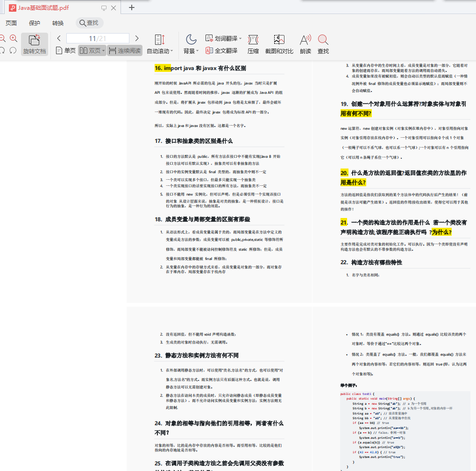Click the 背景 moon icon
The width and height of the screenshot is (476, 471).
(x=191, y=39)
